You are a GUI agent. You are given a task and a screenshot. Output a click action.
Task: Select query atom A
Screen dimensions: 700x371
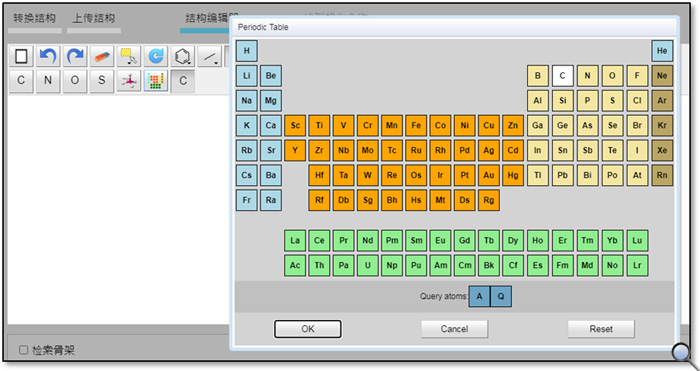tap(479, 296)
